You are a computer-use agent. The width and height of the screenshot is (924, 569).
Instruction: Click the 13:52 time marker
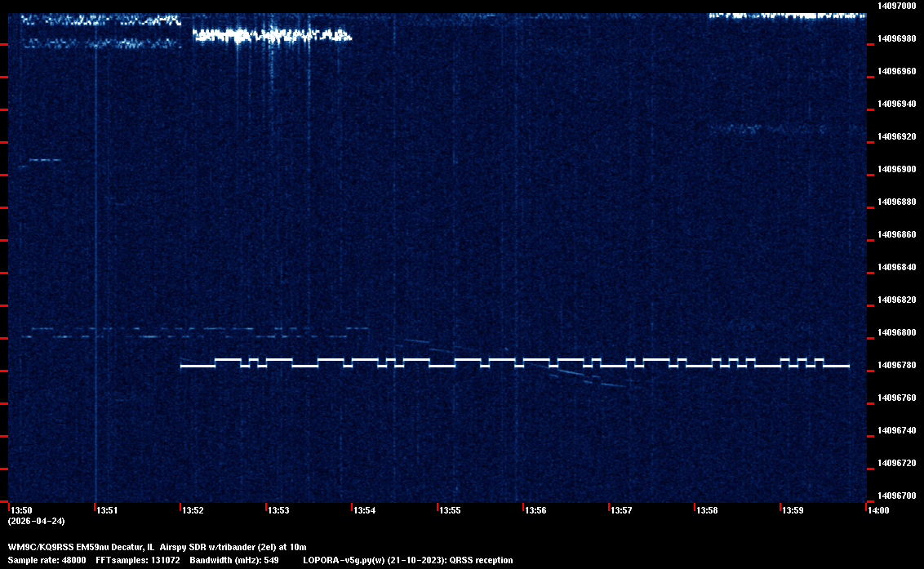[x=193, y=511]
